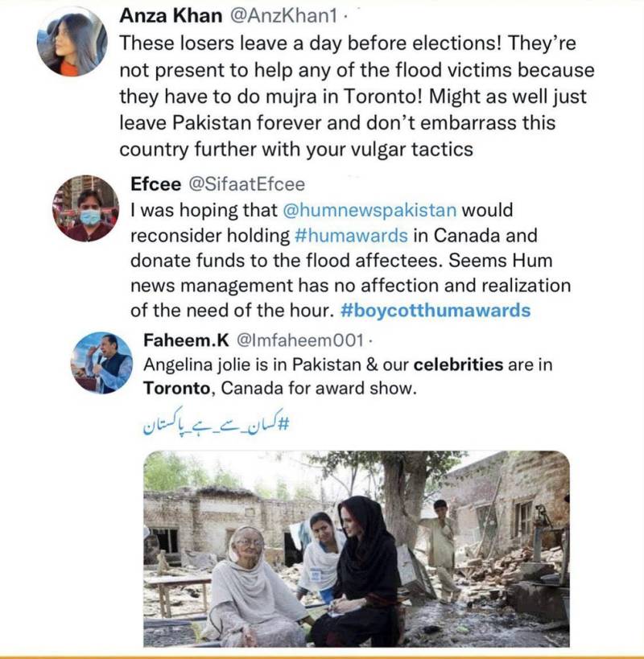
Task: Click the Efcee display name
Action: click(155, 184)
